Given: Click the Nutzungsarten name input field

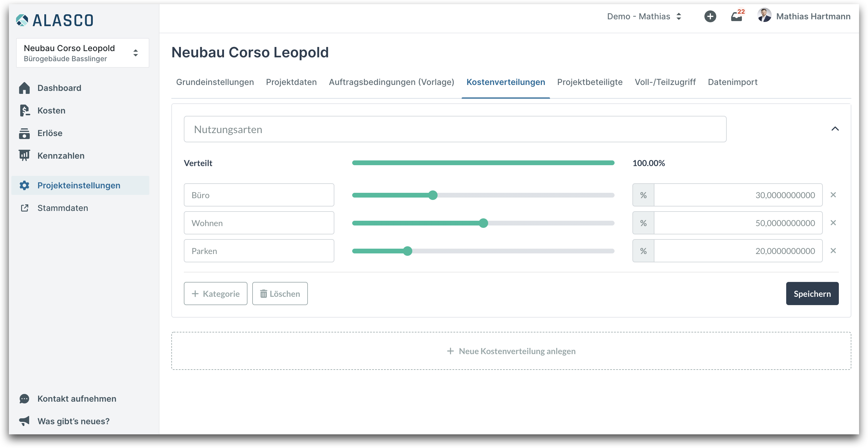Looking at the screenshot, I should click(x=455, y=129).
